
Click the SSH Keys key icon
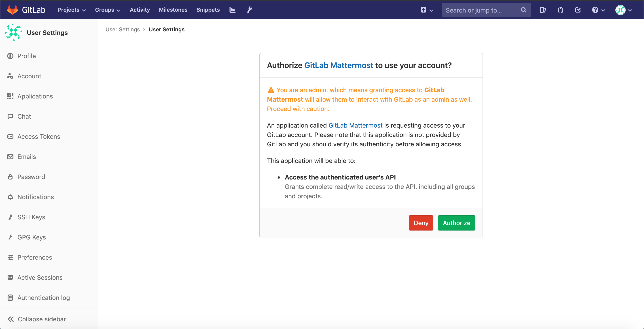pos(10,217)
